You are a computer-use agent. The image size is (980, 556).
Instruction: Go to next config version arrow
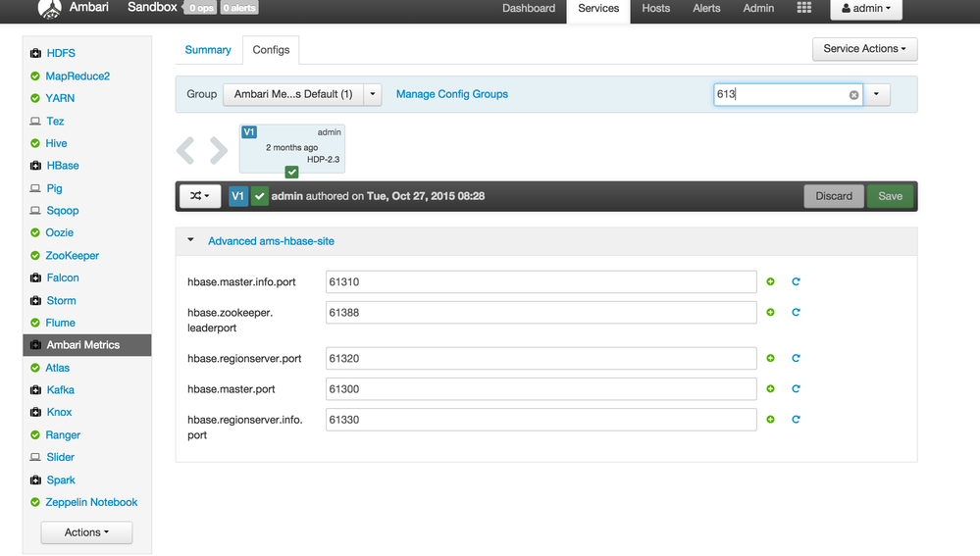click(x=218, y=151)
